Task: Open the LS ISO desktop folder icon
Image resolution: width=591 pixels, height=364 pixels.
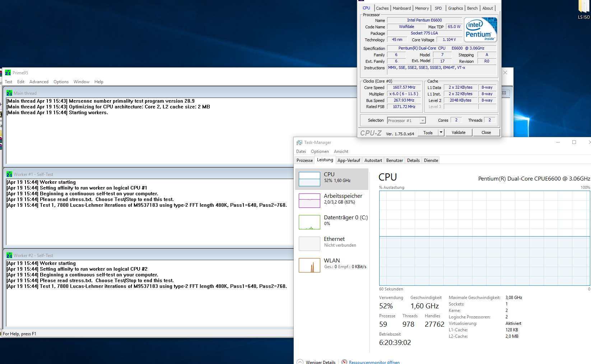Action: pos(584,10)
